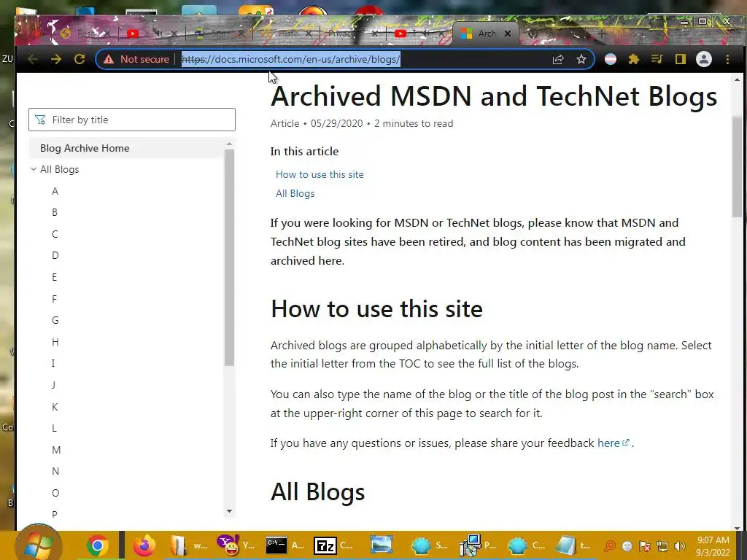Image resolution: width=747 pixels, height=560 pixels.
Task: Close the Arch Microsoft tab
Action: pyautogui.click(x=508, y=34)
